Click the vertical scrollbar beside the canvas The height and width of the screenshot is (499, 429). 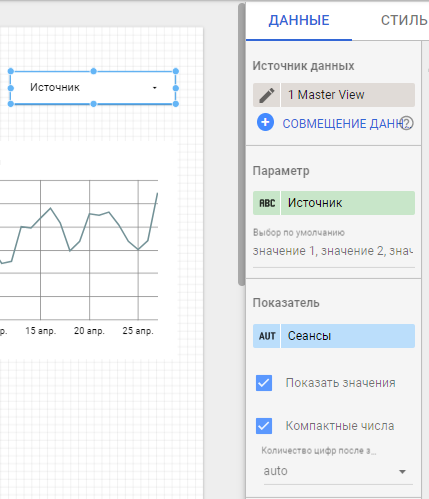pos(242,144)
